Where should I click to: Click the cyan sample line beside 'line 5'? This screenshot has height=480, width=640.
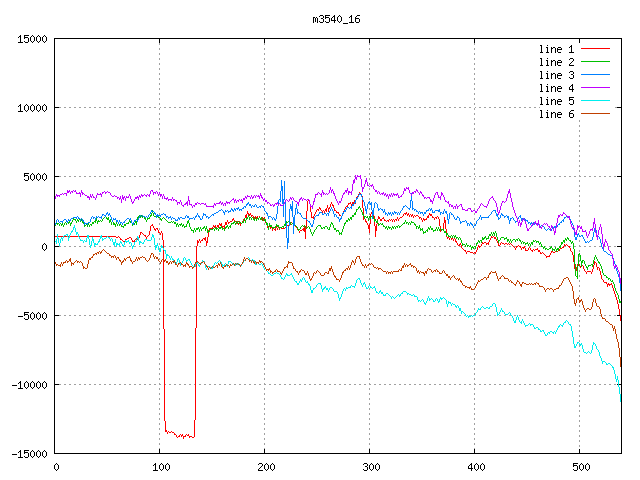(595, 101)
